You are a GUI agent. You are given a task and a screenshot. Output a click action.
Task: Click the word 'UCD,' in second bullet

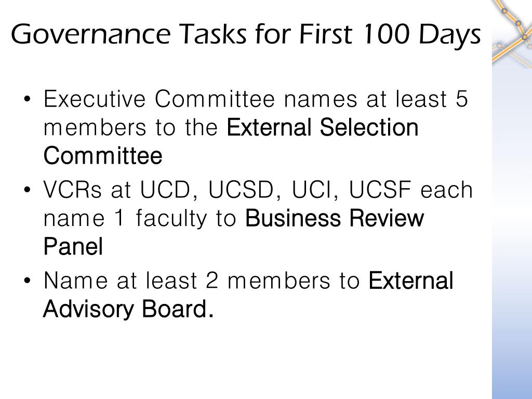click(169, 190)
